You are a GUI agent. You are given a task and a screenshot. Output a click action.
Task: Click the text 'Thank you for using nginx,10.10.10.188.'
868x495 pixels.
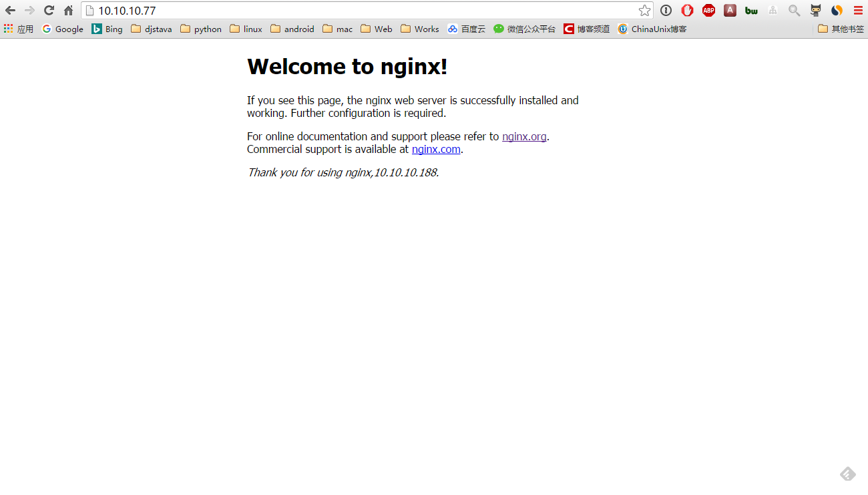tap(343, 172)
